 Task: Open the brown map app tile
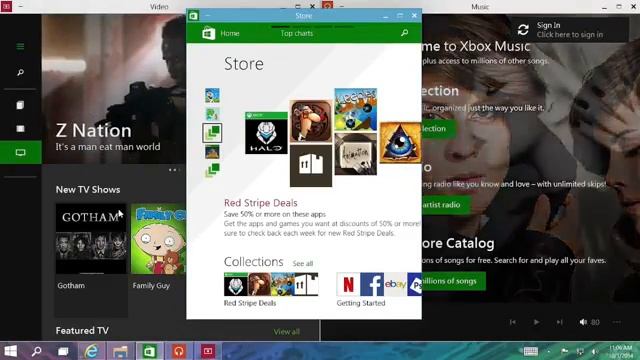(311, 165)
